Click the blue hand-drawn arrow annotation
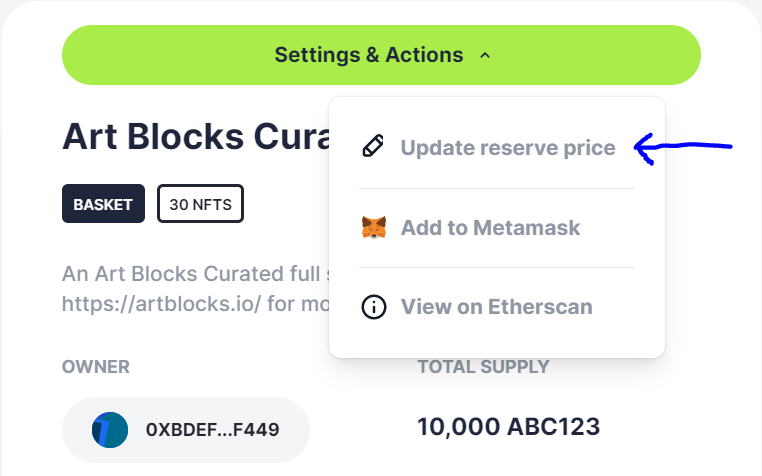762x476 pixels. [x=683, y=148]
